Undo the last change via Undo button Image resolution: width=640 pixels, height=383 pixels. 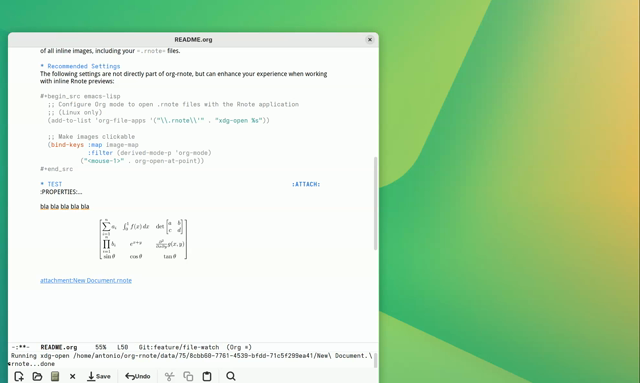click(x=138, y=376)
